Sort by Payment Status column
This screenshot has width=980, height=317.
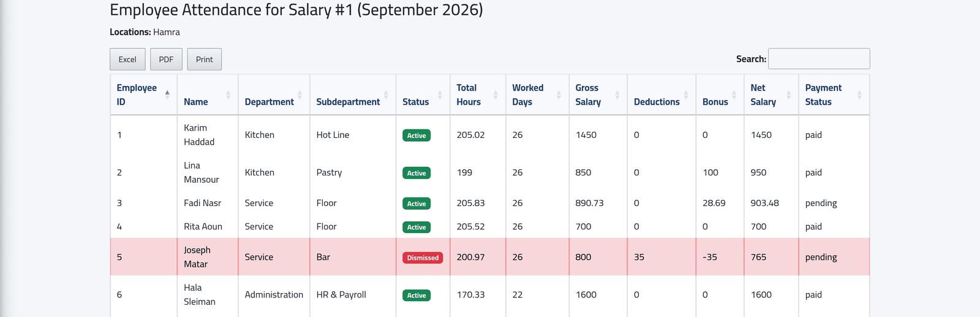834,95
